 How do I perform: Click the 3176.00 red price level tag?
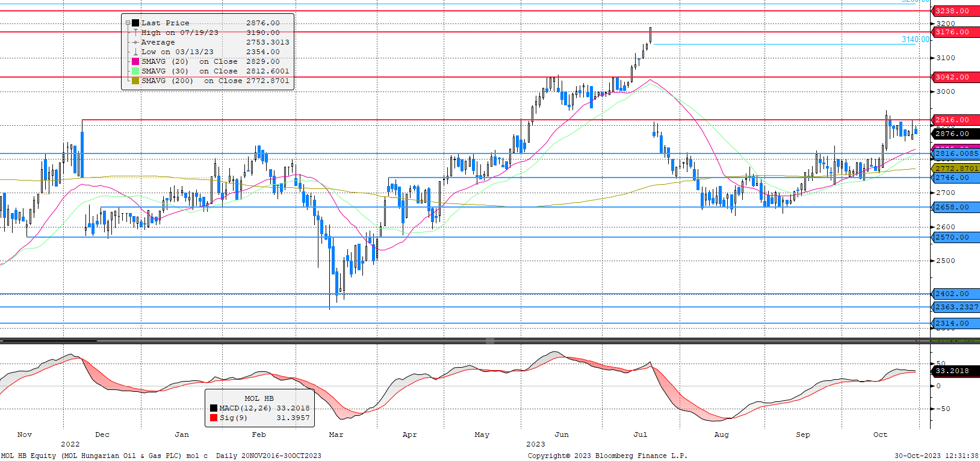(x=955, y=32)
